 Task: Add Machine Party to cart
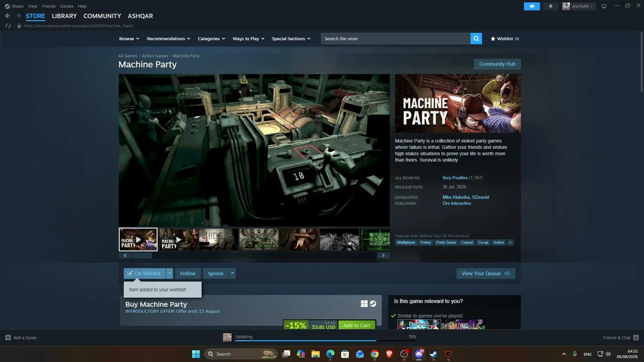[357, 325]
